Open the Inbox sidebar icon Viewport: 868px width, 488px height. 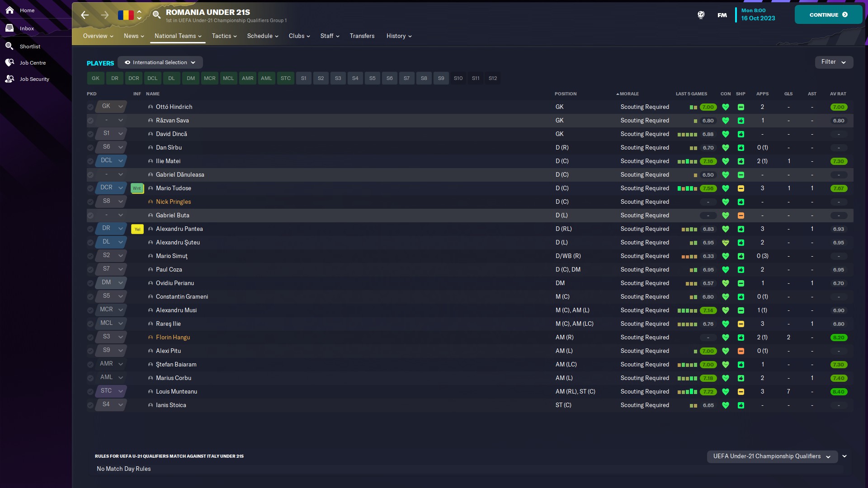click(9, 28)
